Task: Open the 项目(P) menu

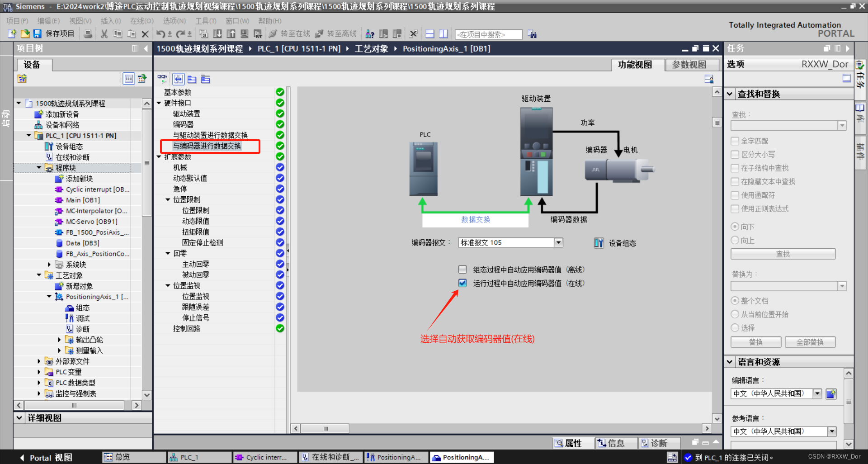Action: click(x=17, y=21)
